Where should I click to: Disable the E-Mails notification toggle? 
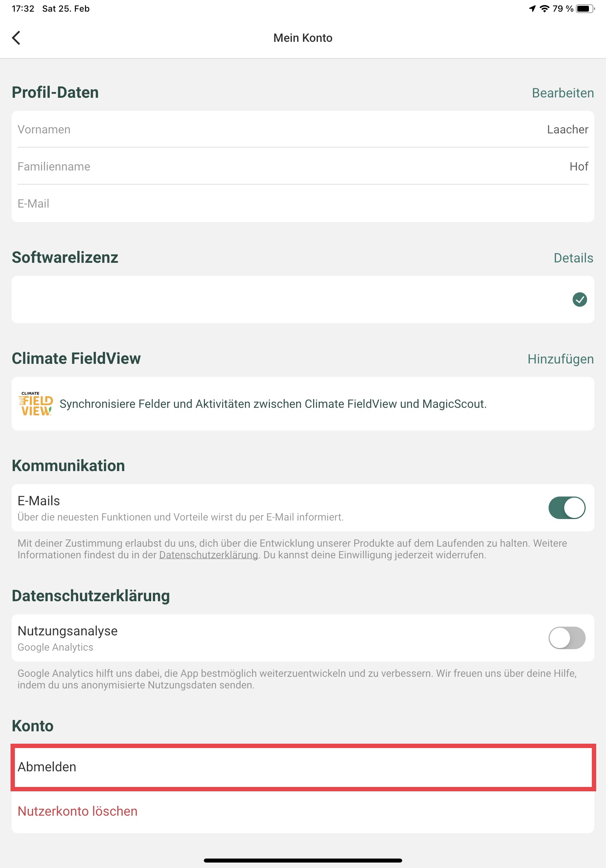[x=567, y=507]
